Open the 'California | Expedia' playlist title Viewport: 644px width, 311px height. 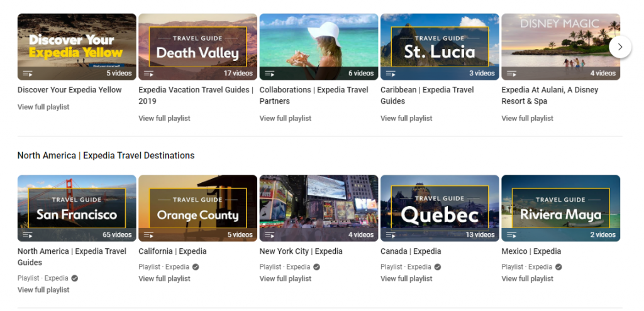(172, 251)
